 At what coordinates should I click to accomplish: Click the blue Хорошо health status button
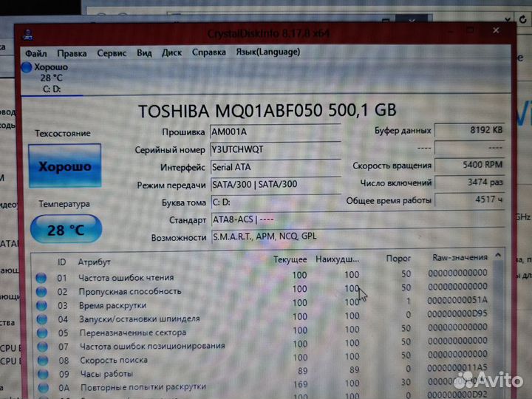click(x=65, y=166)
